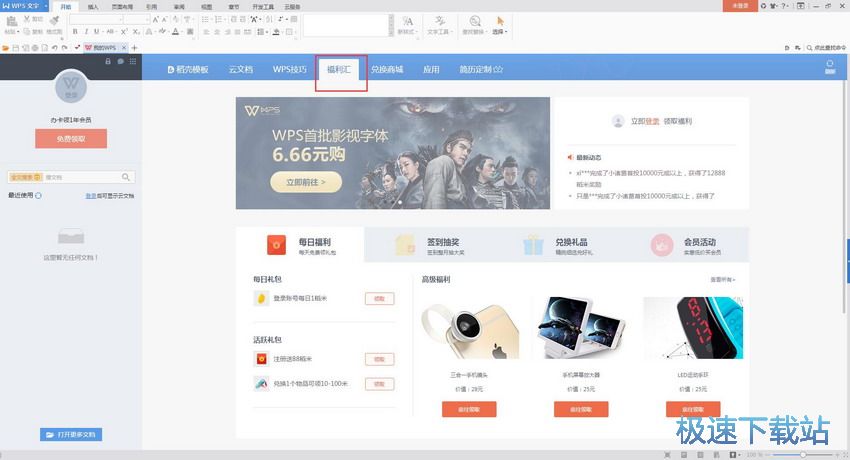
Task: Click the font color A icon
Action: coord(175,32)
